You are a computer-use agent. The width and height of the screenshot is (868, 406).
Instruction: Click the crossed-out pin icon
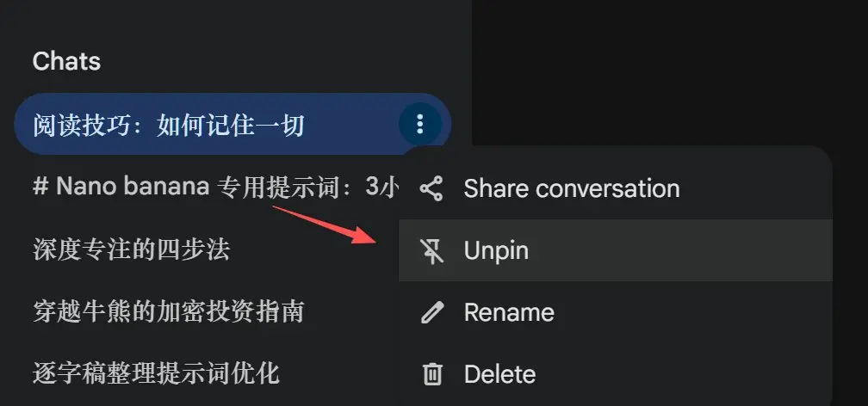tap(431, 251)
